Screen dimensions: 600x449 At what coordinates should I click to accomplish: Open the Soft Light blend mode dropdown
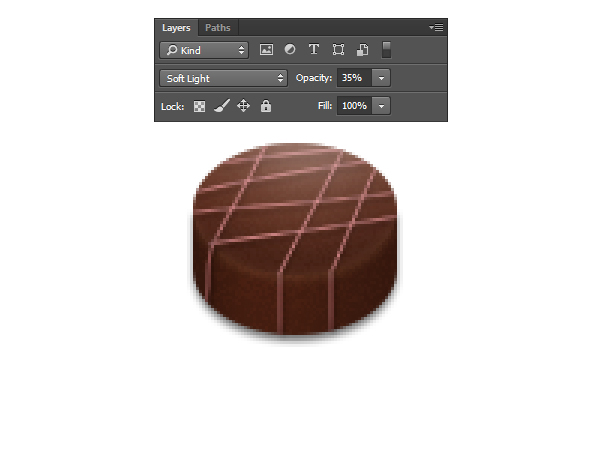tap(223, 77)
